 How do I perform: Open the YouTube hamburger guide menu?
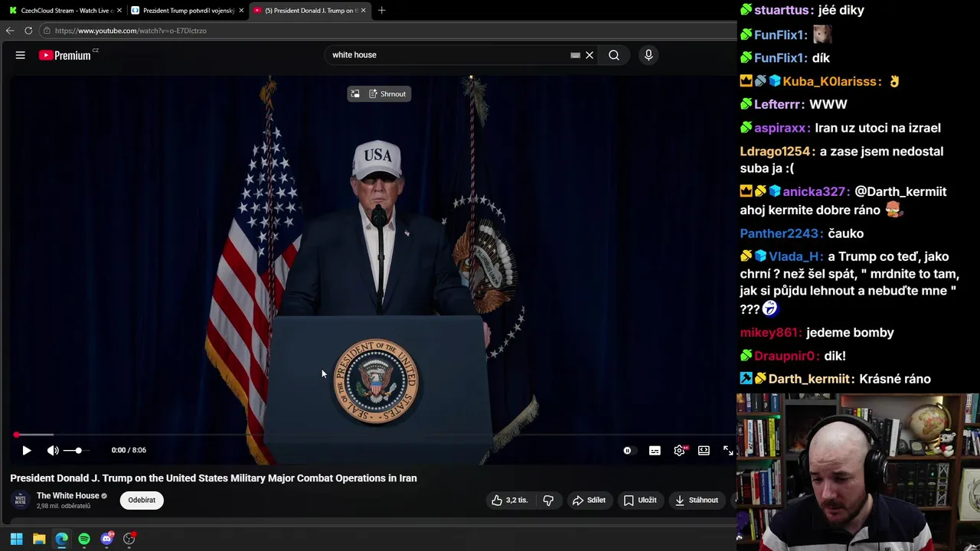pos(21,55)
